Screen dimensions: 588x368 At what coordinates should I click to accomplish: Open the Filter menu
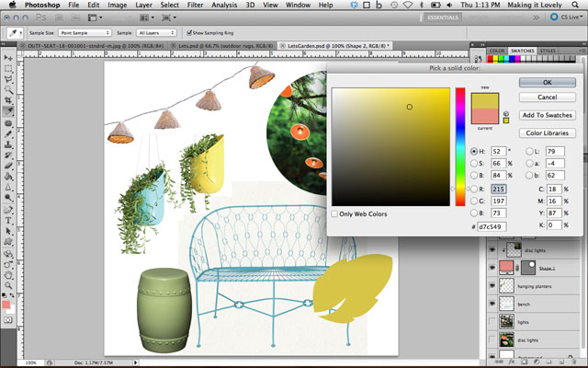198,5
